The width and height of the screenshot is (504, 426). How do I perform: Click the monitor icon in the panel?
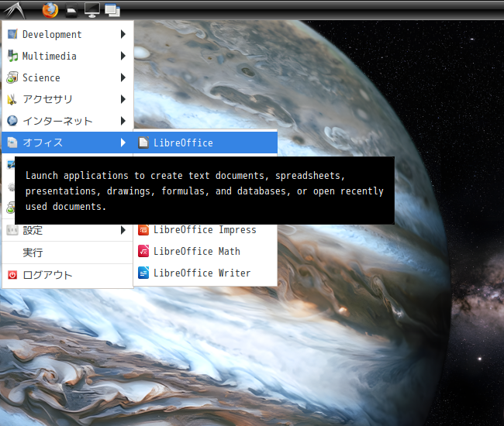point(92,10)
